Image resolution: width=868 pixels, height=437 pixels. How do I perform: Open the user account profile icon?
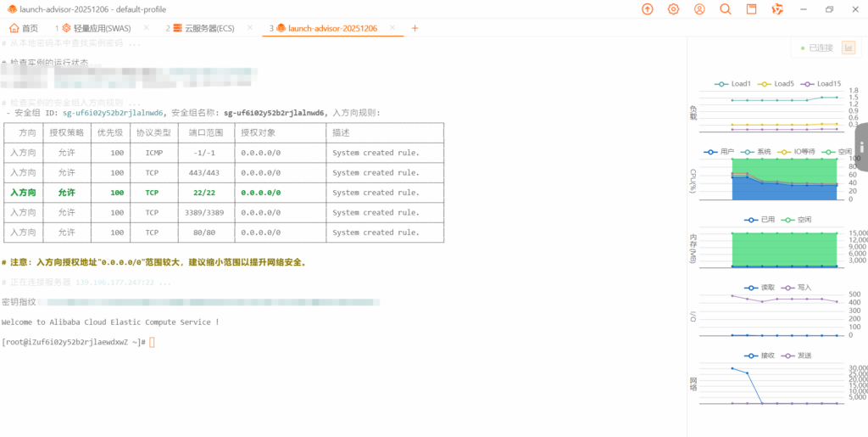tap(699, 9)
